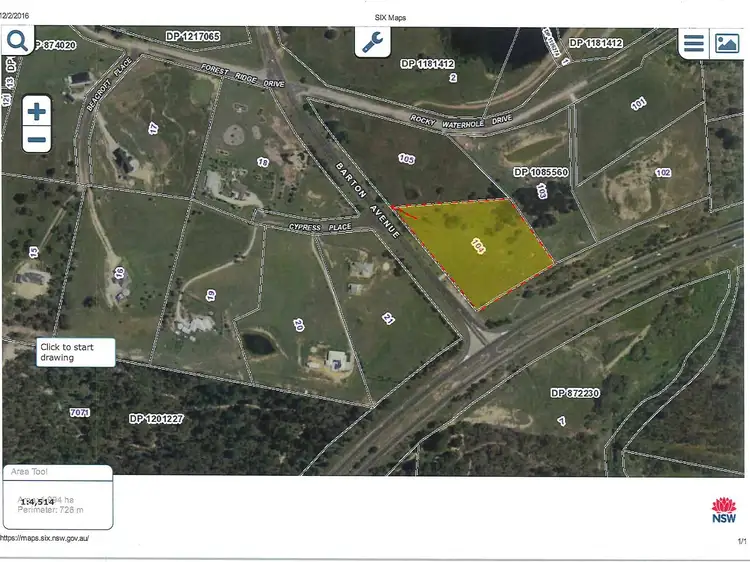Select lot 18 on the map
The width and height of the screenshot is (750, 562).
click(x=263, y=162)
